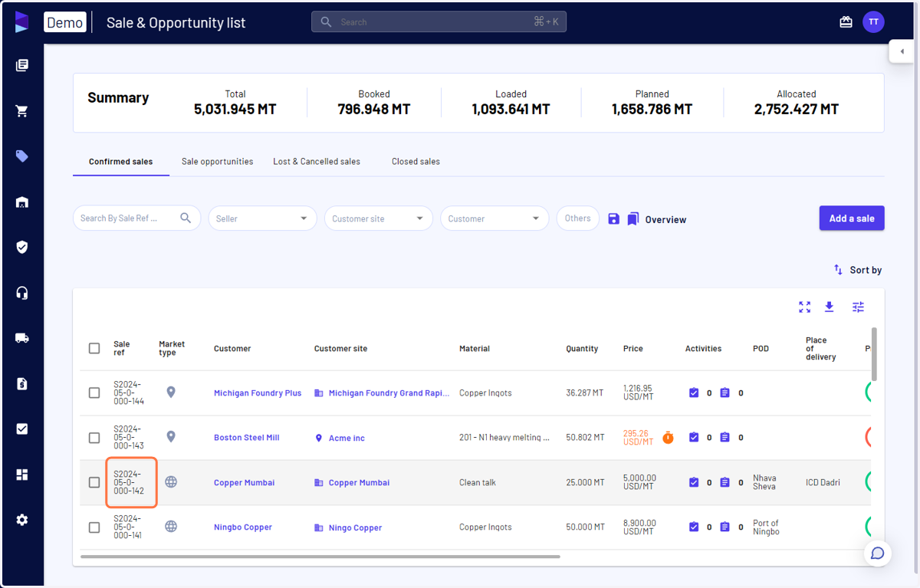Click the Others filter button

click(577, 218)
